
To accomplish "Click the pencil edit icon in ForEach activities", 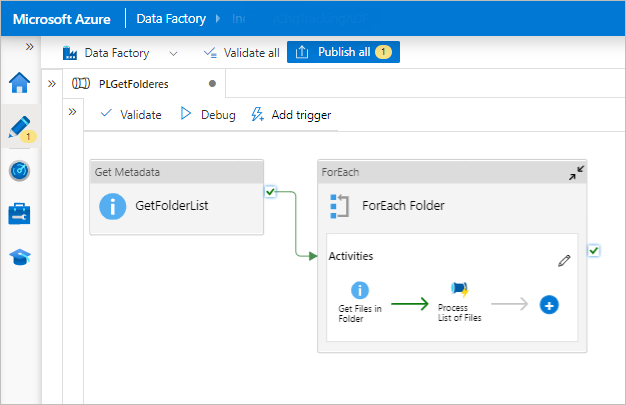I will tap(564, 260).
